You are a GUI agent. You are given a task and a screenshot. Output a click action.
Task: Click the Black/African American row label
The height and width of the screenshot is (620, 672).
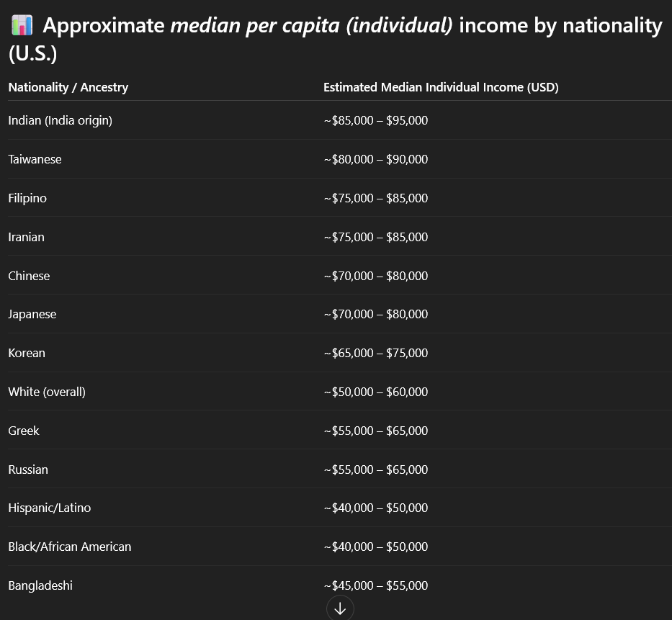(70, 547)
